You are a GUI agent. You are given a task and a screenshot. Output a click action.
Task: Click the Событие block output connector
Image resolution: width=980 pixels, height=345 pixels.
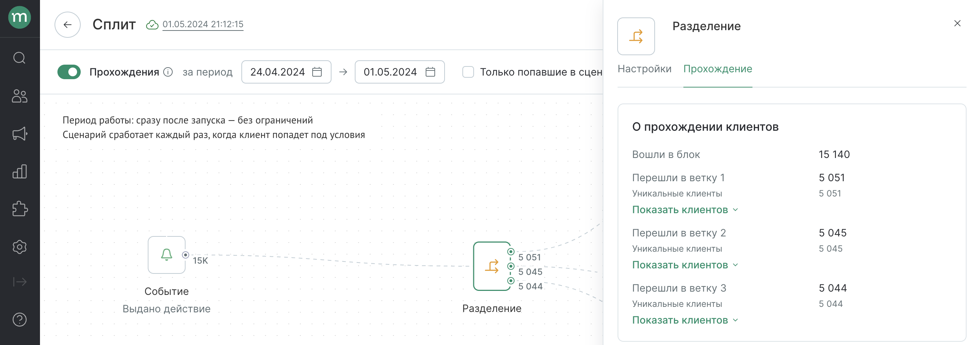click(x=185, y=255)
